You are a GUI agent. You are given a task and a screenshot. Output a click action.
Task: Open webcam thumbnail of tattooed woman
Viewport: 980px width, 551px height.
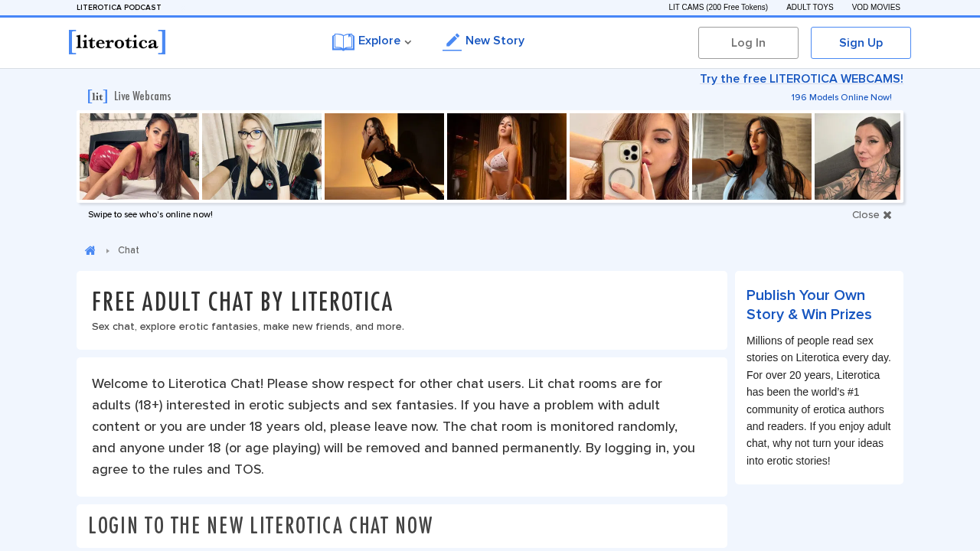(857, 157)
